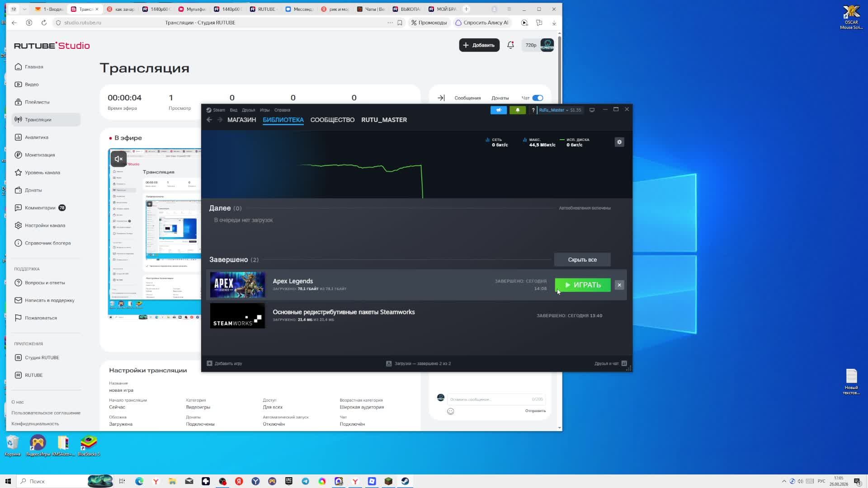Open emoji picker in RUTUBE chat
Image resolution: width=868 pixels, height=488 pixels.
[451, 411]
